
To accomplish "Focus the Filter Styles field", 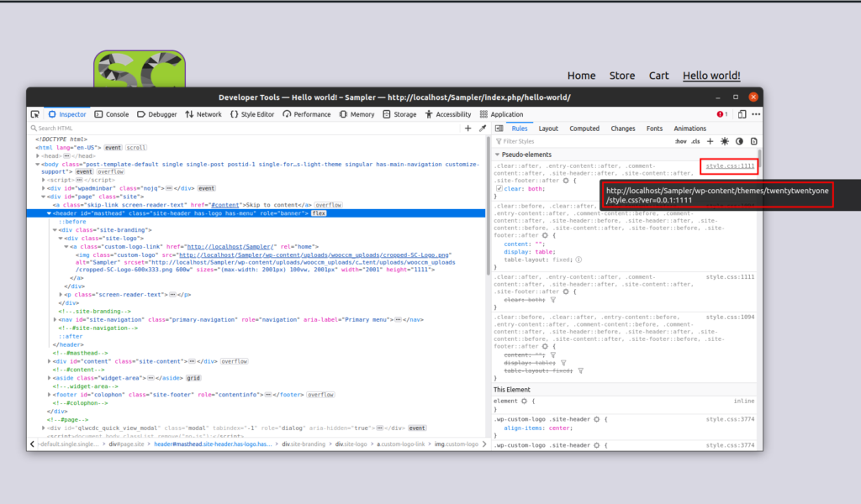I will click(583, 141).
